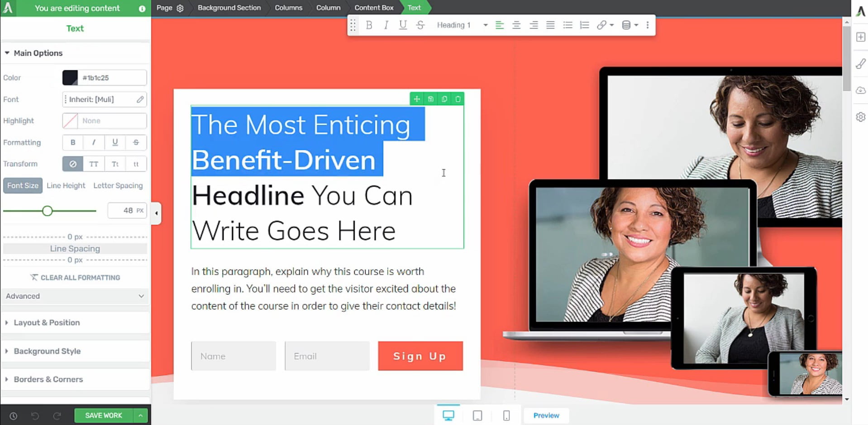Click save-as-template icon on text element
Image resolution: width=868 pixels, height=425 pixels.
pyautogui.click(x=430, y=99)
